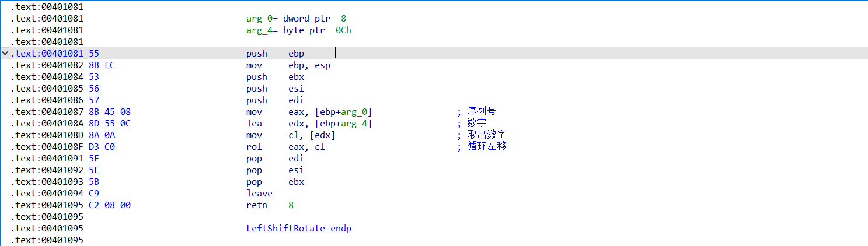Click the pop edi instruction
Screen dimensions: 868x246
pos(274,159)
